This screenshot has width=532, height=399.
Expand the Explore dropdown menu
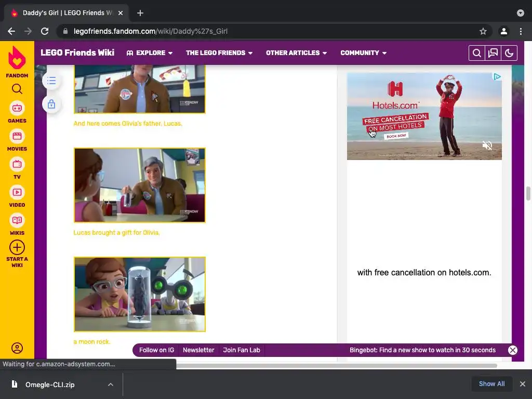pos(150,53)
